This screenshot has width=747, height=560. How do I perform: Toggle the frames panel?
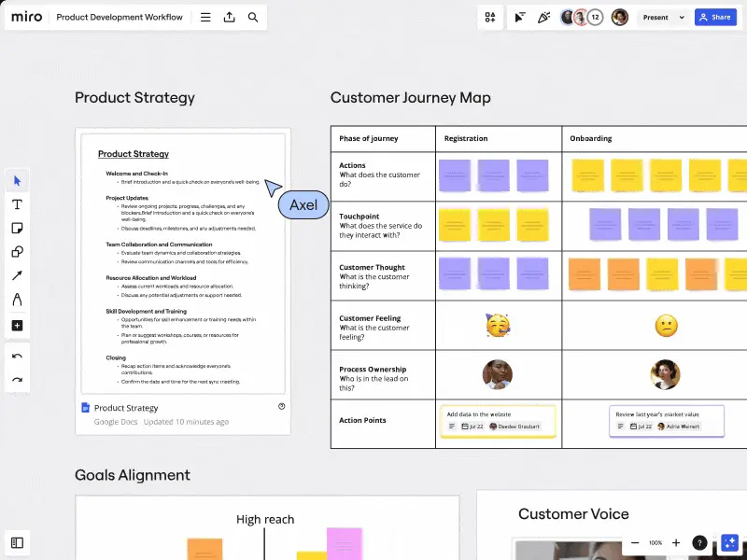click(17, 542)
